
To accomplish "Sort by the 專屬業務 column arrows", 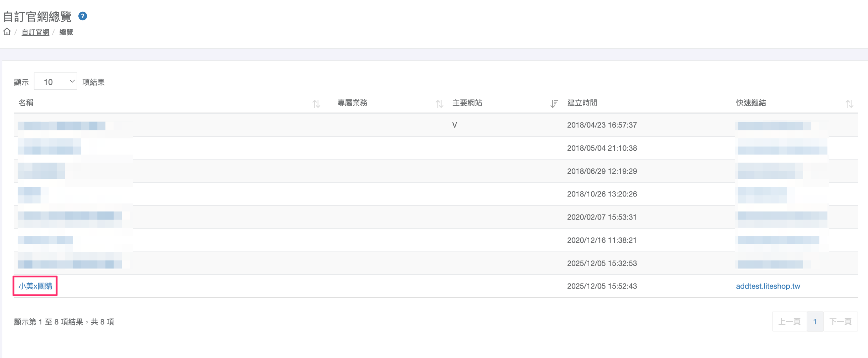I will [439, 104].
